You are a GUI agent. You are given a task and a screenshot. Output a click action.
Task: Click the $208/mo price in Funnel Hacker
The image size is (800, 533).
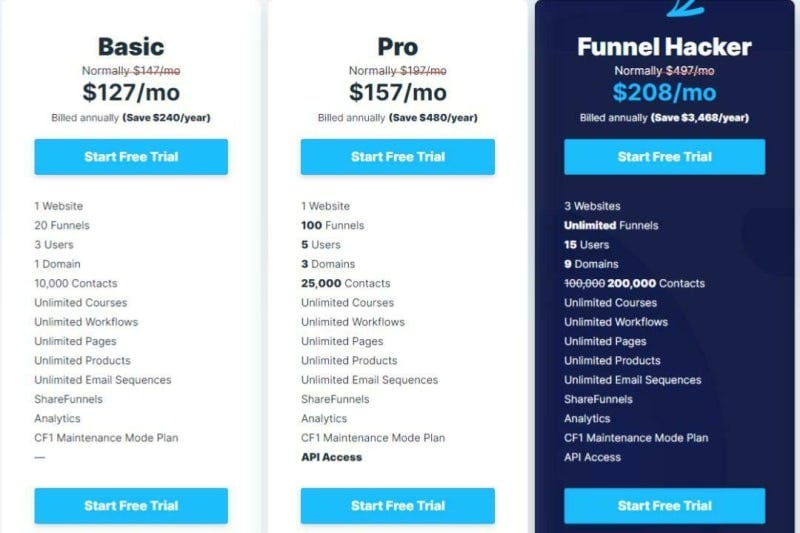pyautogui.click(x=664, y=92)
